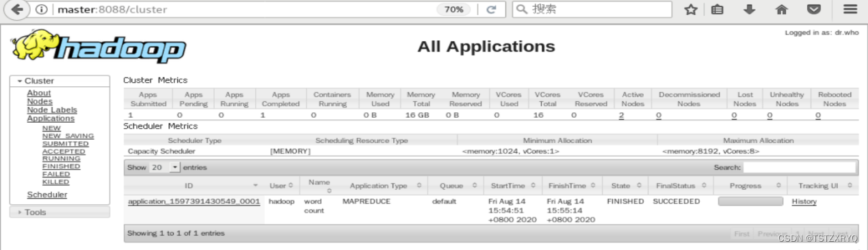Open the Scheduler link in the sidebar
This screenshot has width=868, height=250.
click(47, 195)
